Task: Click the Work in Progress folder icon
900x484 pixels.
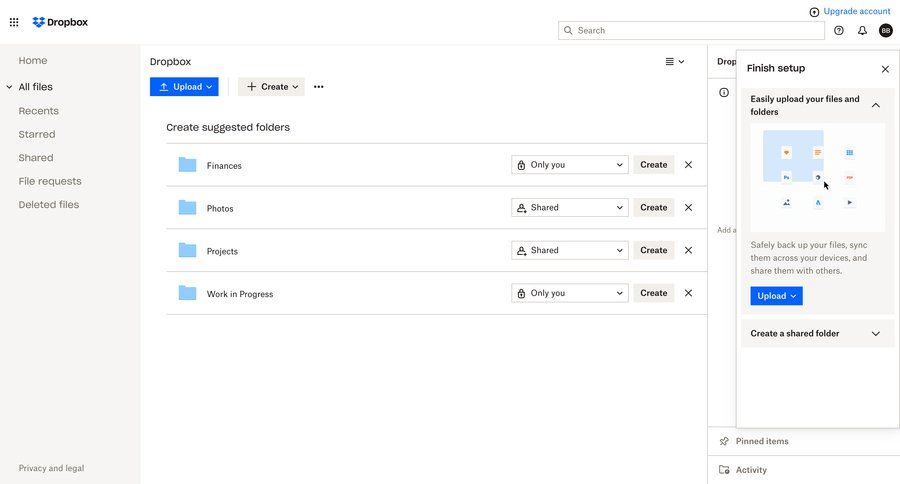Action: click(x=187, y=293)
